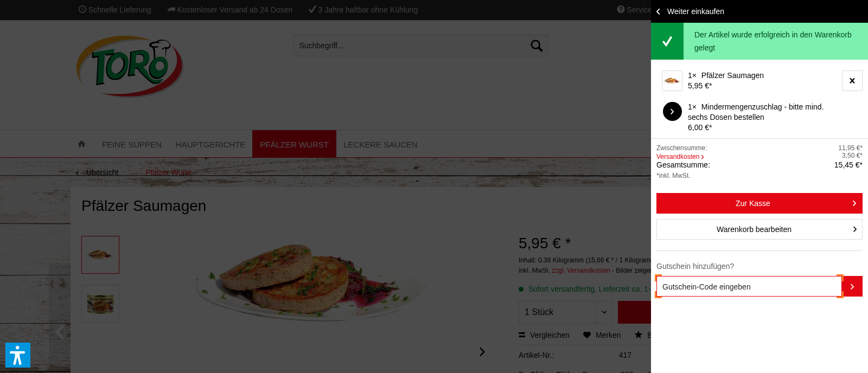Remove Pfälzer Saumagen from cart
This screenshot has width=868, height=373.
[x=852, y=81]
